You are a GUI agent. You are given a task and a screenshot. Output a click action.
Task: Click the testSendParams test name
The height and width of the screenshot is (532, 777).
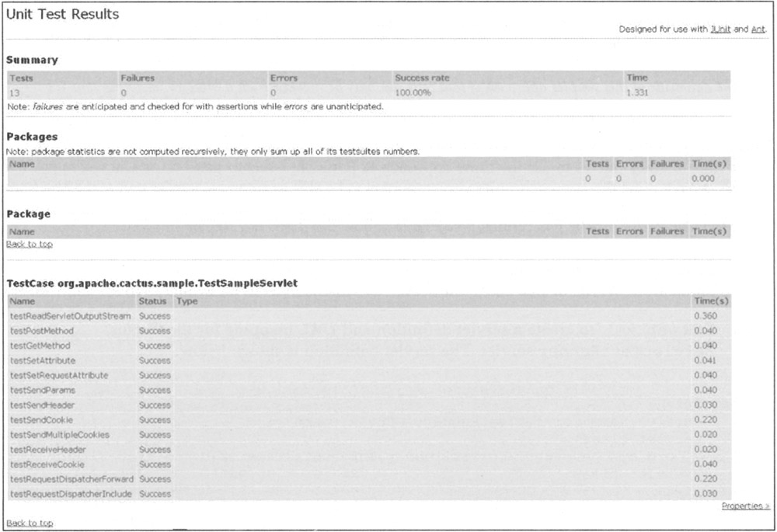(x=43, y=390)
